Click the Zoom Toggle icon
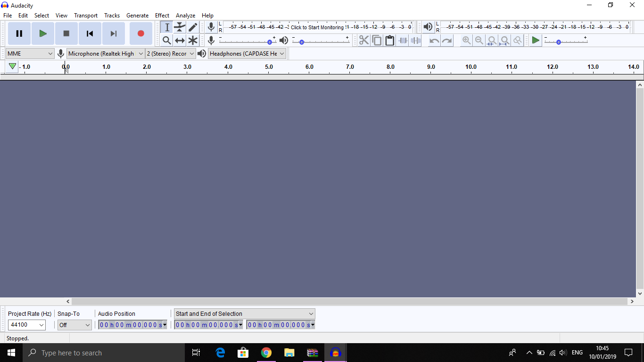 click(517, 41)
